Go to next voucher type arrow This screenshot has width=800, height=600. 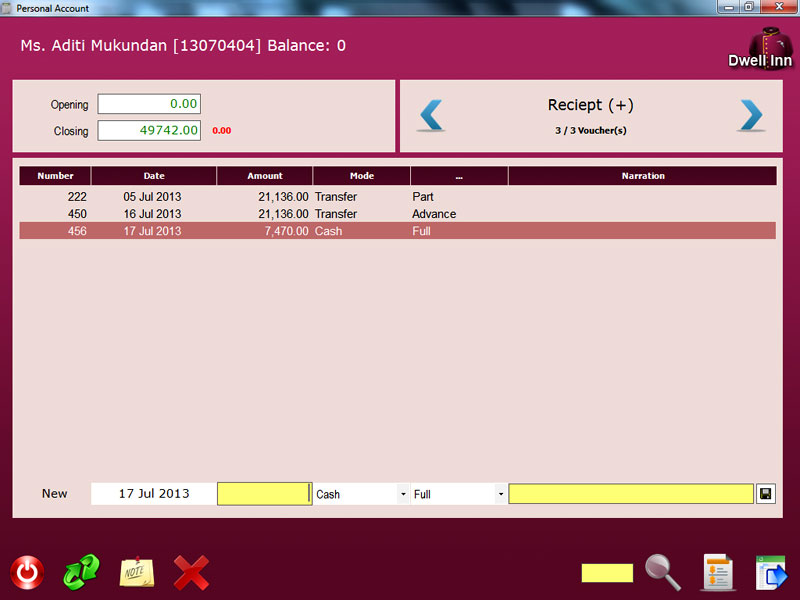pyautogui.click(x=751, y=116)
